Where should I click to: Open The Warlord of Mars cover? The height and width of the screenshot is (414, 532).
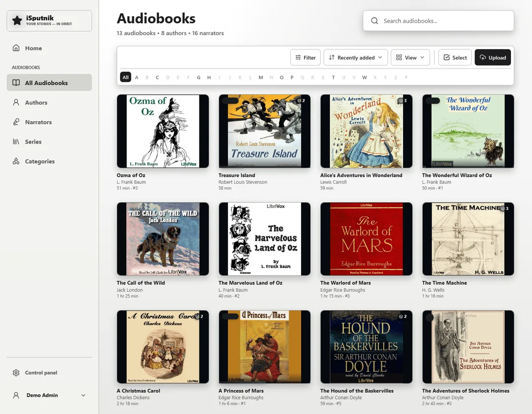pyautogui.click(x=366, y=239)
